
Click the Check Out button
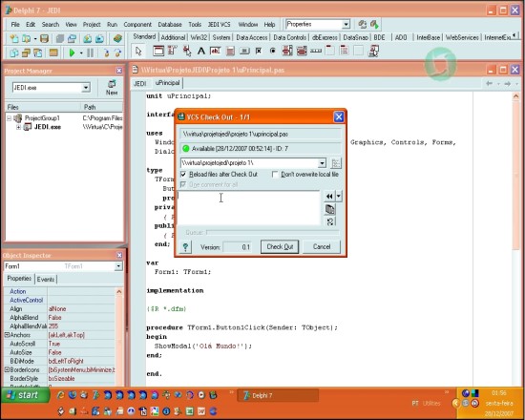tap(280, 247)
